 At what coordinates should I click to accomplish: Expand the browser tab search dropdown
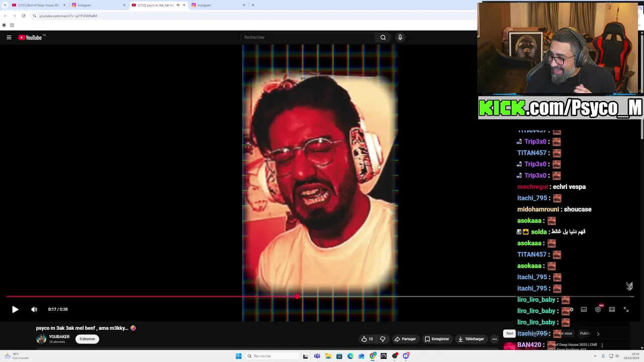pos(4,5)
